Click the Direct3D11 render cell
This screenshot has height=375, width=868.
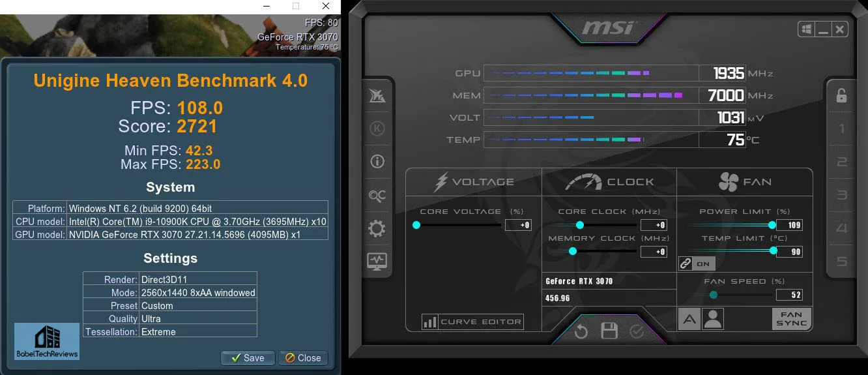pyautogui.click(x=198, y=279)
